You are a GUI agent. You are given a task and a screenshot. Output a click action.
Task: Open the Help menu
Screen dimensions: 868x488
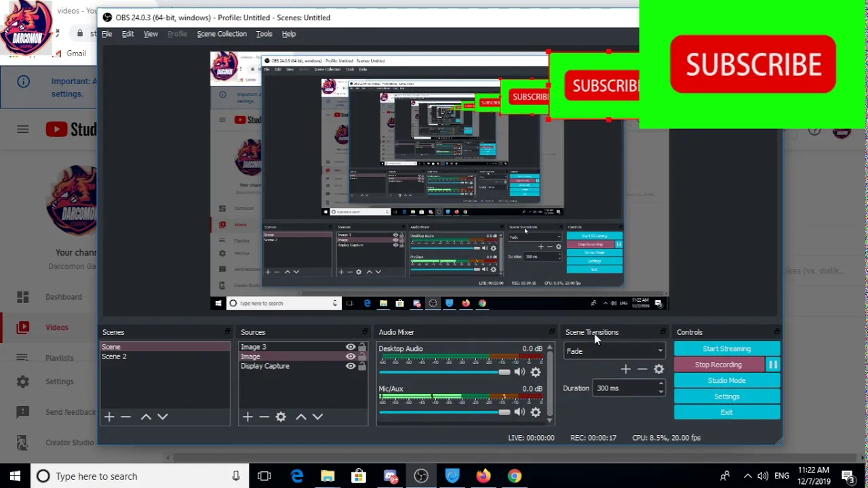[x=289, y=34]
